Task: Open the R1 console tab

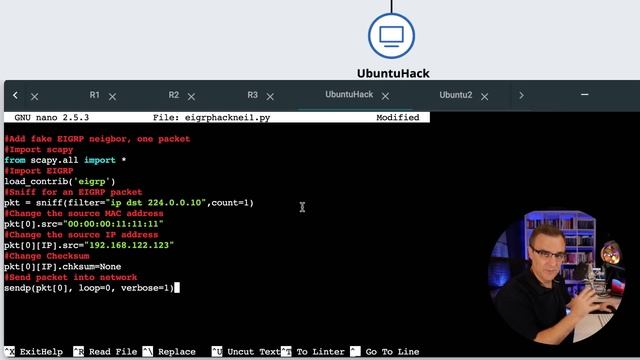Action: pos(94,95)
